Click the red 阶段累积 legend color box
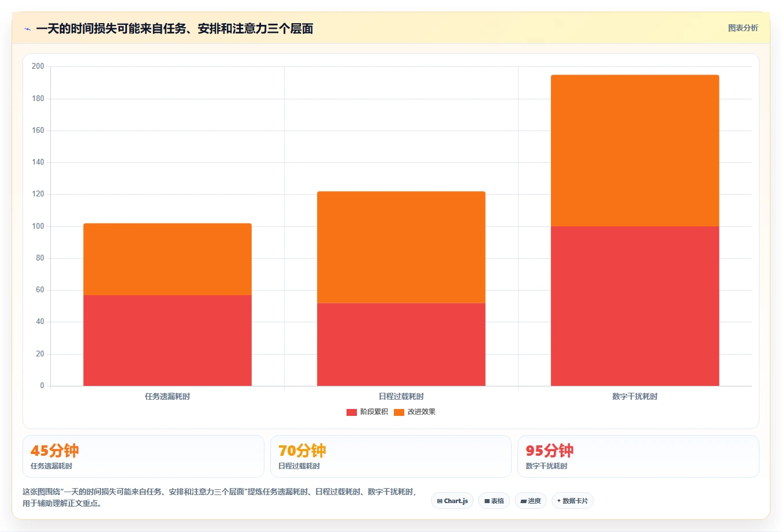Image resolution: width=782 pixels, height=532 pixels. click(x=352, y=412)
